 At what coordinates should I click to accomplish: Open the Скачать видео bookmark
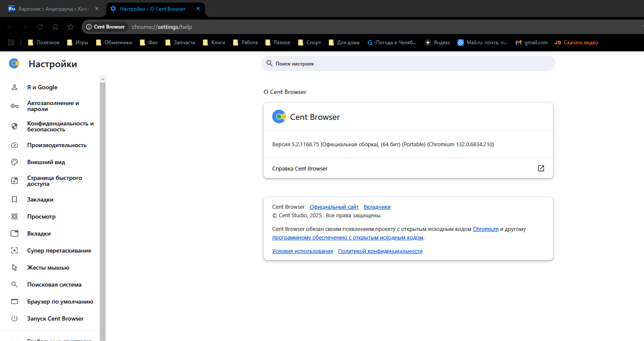pyautogui.click(x=576, y=43)
